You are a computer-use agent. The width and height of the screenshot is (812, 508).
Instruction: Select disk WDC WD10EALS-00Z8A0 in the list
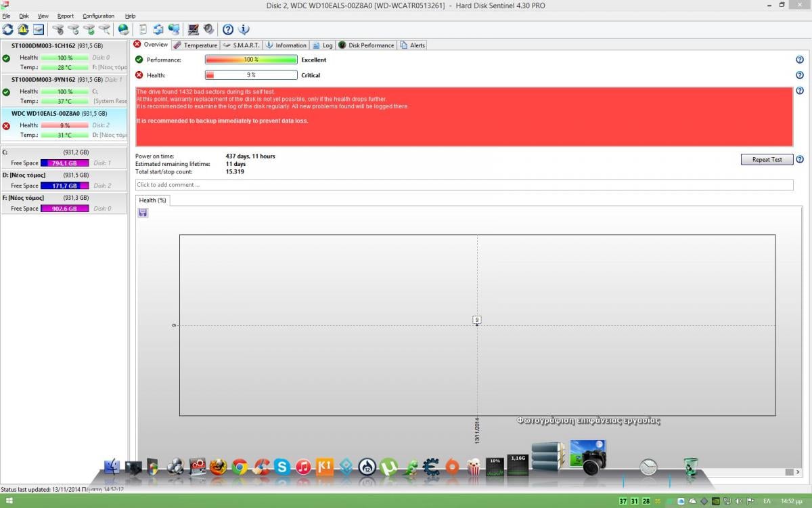(x=64, y=124)
